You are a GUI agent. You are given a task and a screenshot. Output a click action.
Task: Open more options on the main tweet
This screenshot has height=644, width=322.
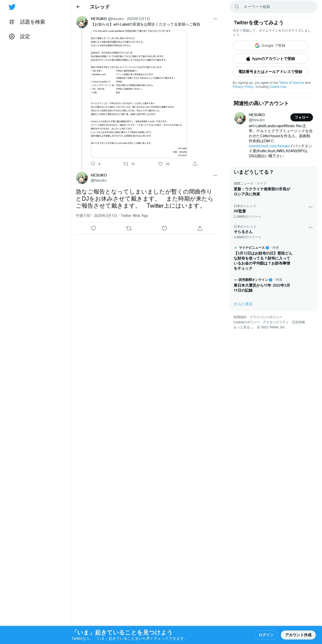coord(215,175)
